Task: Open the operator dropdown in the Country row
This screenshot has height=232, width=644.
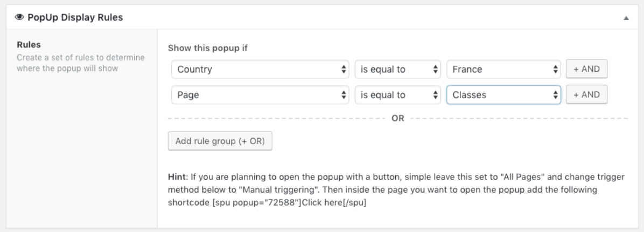Action: (398, 69)
